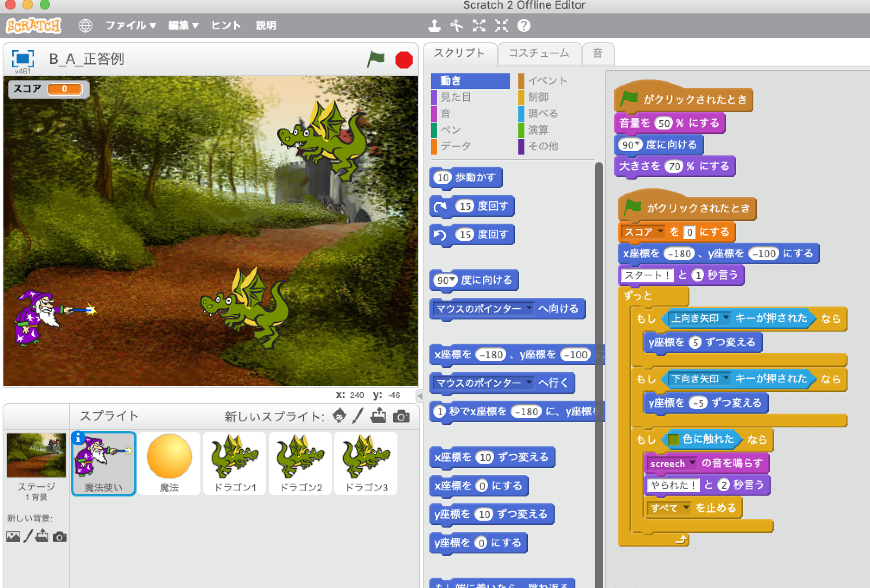Select the Duplicate stamp tool
This screenshot has width=870, height=588.
pos(434,26)
